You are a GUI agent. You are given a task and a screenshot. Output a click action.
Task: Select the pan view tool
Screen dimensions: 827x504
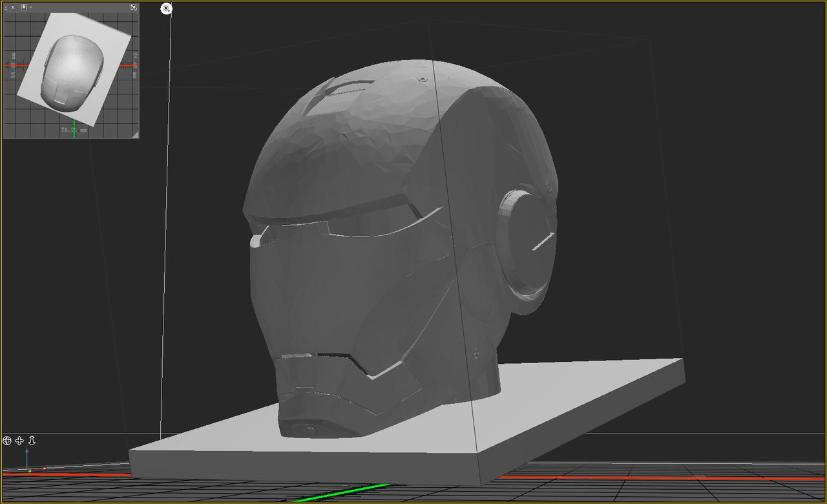pyautogui.click(x=19, y=441)
